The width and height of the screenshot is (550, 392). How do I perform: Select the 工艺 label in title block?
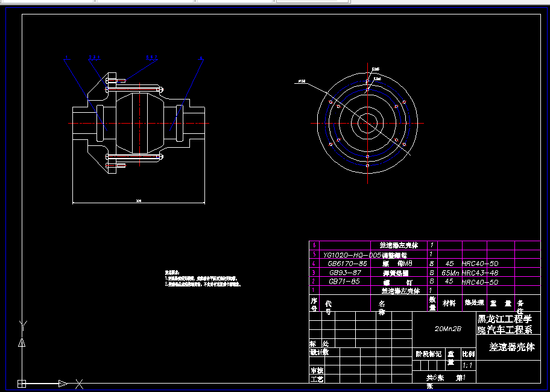[x=317, y=379]
